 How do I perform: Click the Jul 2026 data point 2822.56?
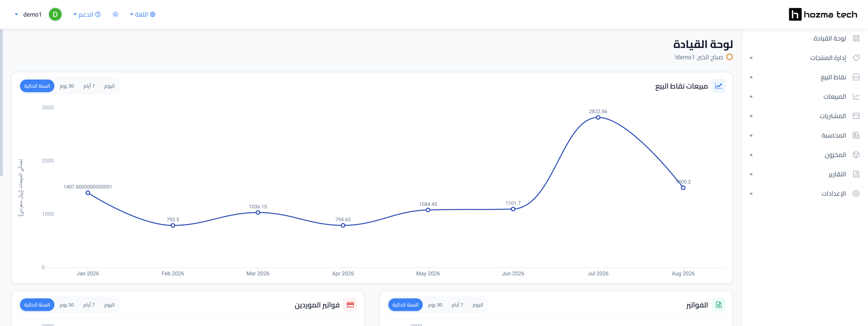pyautogui.click(x=598, y=117)
